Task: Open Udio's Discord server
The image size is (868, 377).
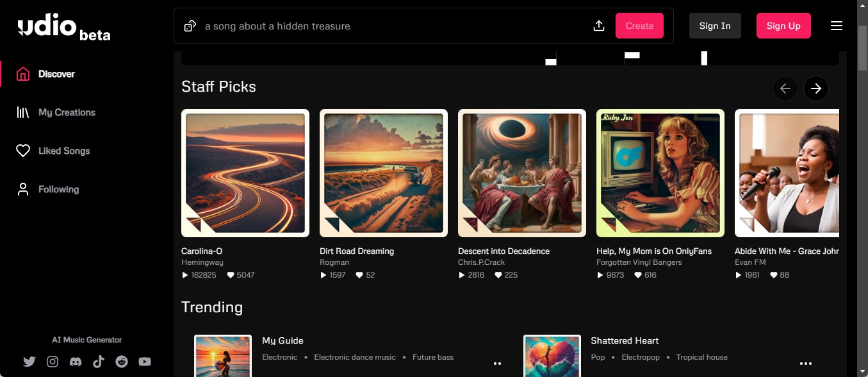Action: click(x=76, y=362)
